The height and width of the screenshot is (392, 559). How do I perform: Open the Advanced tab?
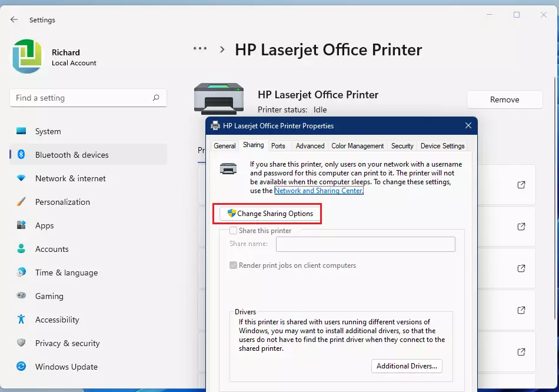coord(310,146)
